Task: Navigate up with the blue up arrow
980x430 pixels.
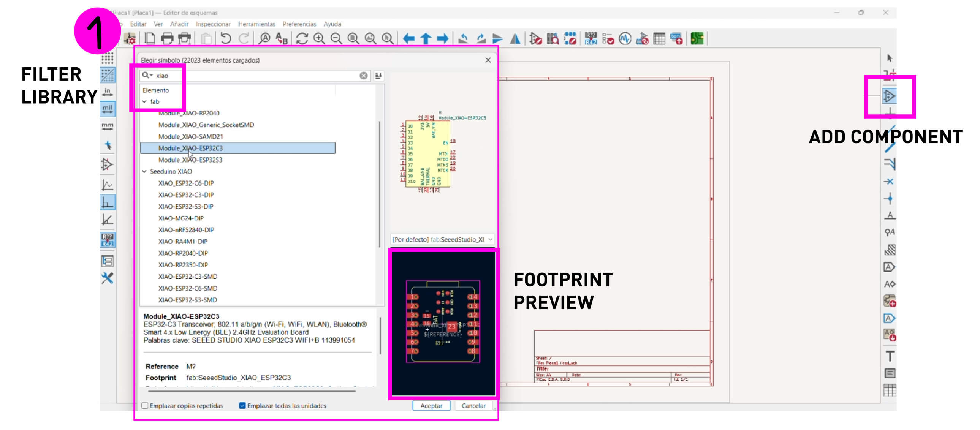Action: [426, 38]
